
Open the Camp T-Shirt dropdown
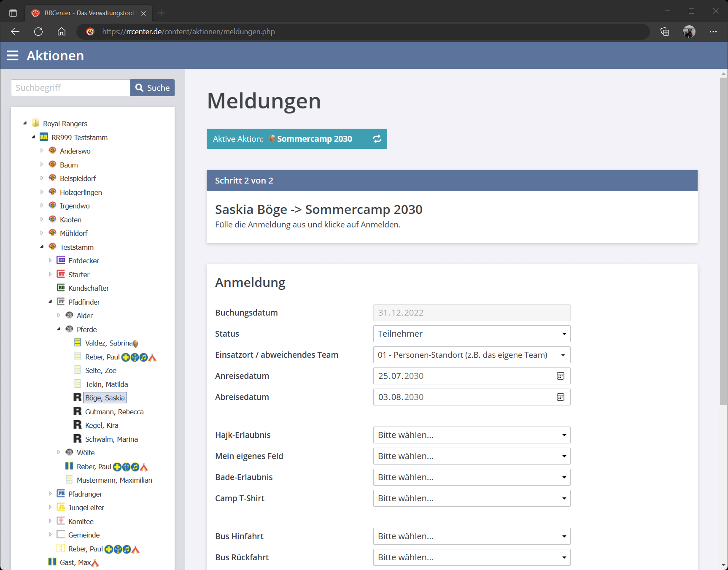click(472, 498)
